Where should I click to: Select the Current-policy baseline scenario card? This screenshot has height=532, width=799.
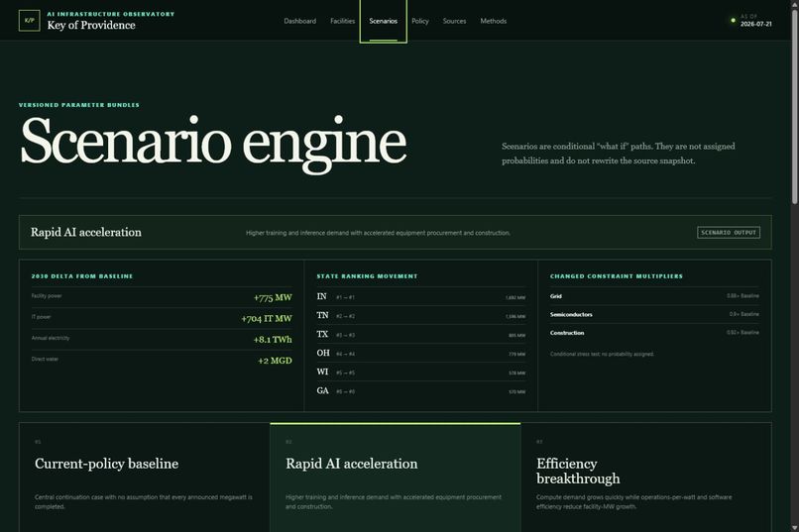tap(145, 478)
